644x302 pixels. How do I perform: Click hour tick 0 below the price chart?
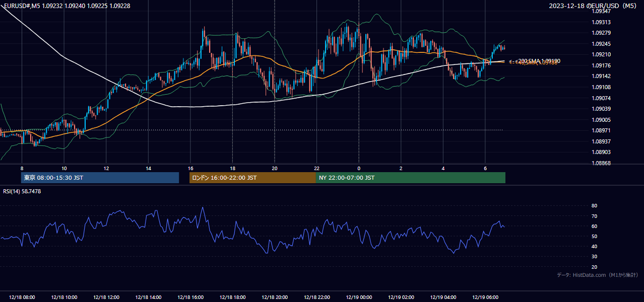359,168
